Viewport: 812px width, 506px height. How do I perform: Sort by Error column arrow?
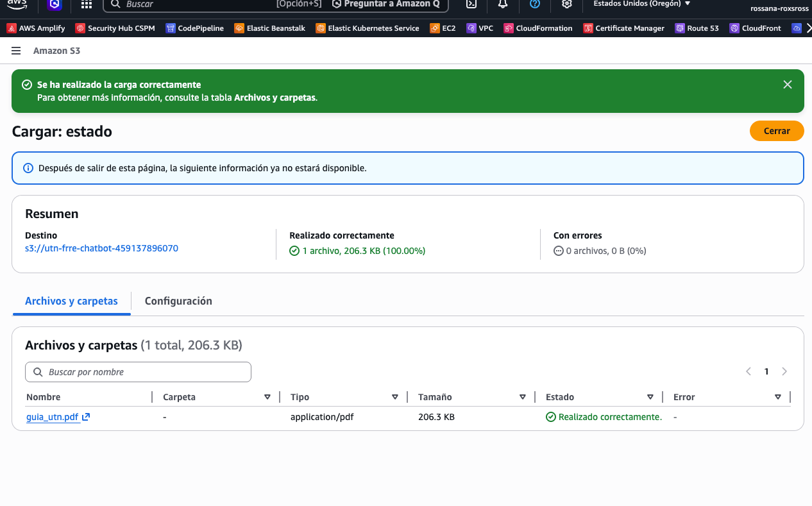point(778,397)
